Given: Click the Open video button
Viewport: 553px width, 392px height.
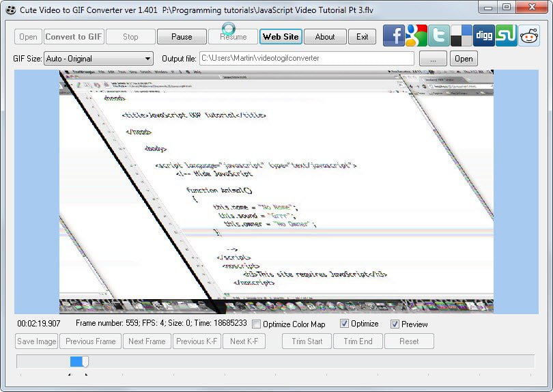Looking at the screenshot, I should [x=28, y=37].
